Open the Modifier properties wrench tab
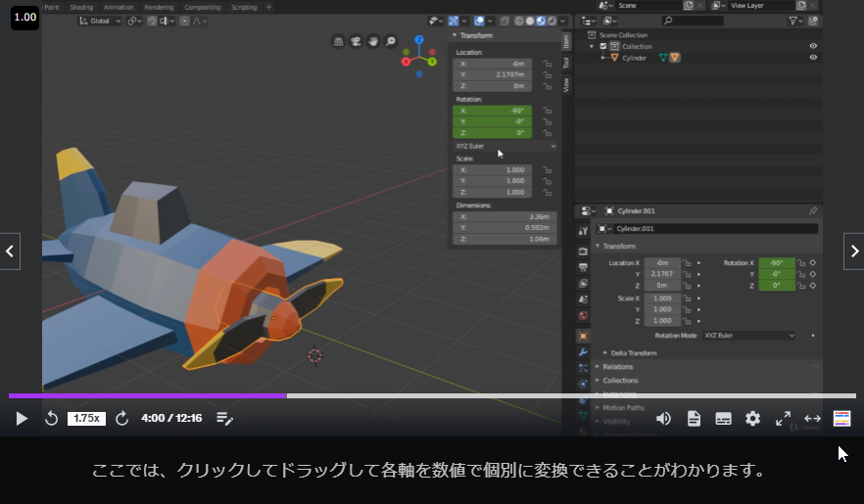 (x=583, y=351)
